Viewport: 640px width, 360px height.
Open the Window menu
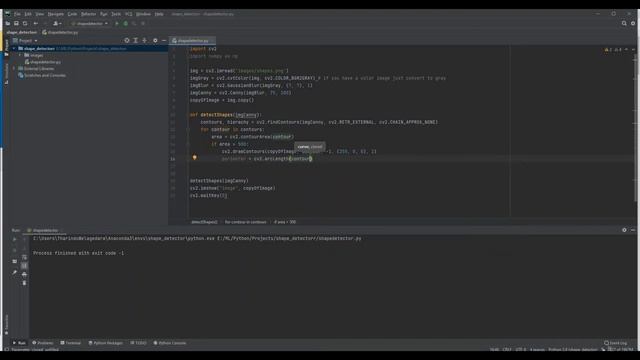[x=143, y=14]
